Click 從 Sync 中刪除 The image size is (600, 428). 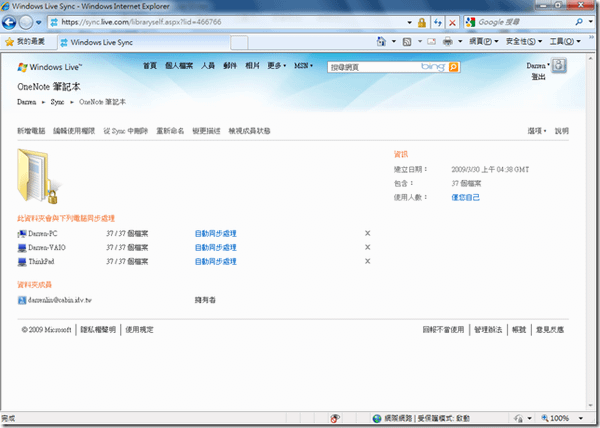pos(126,131)
